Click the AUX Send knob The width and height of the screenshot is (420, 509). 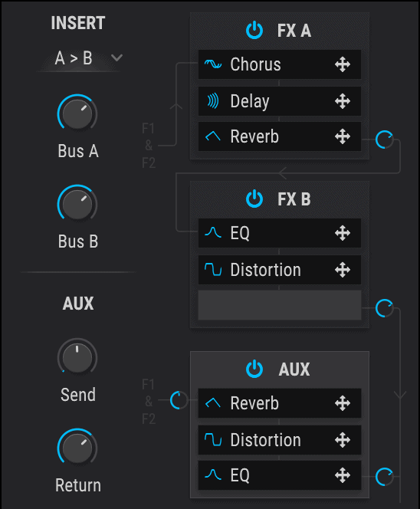pos(77,357)
